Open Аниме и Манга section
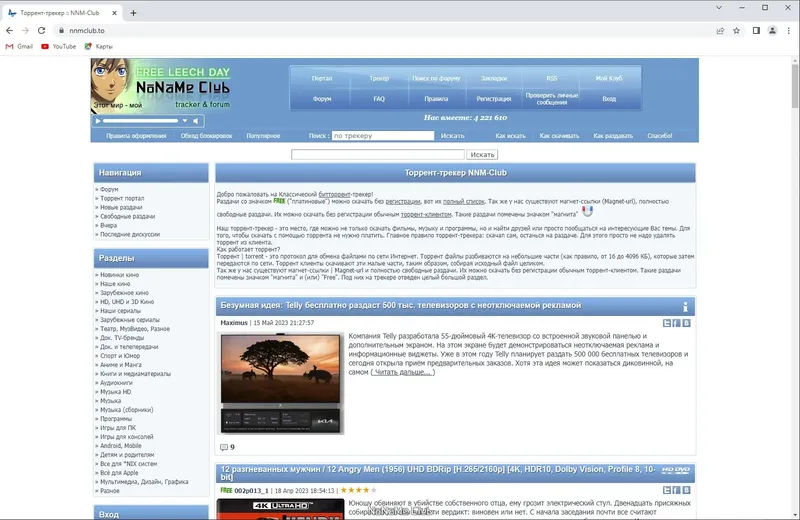This screenshot has height=520, width=800. (x=121, y=365)
